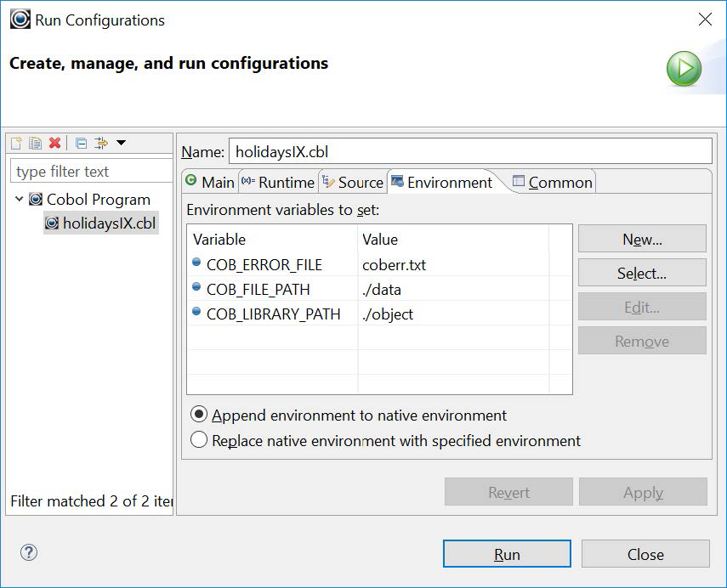
Task: Click the Run button
Action: pos(506,553)
